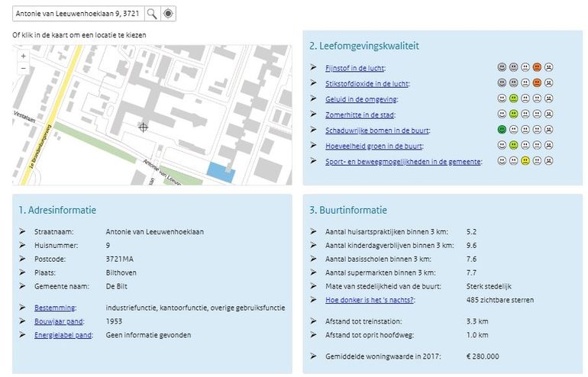Open the Bouwjaar pand link
This screenshot has height=377, width=588.
pos(59,321)
